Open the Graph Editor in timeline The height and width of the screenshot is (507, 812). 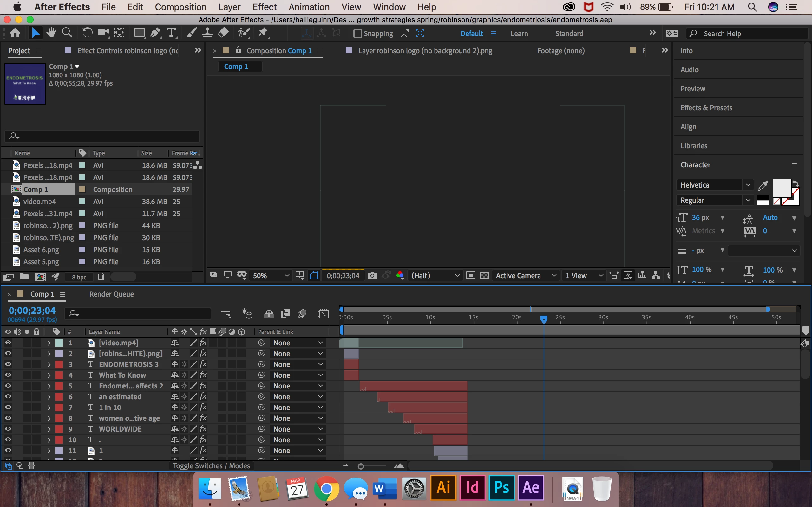point(324,314)
